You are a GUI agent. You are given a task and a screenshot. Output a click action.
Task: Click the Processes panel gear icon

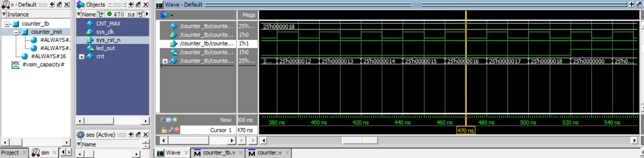point(80,135)
